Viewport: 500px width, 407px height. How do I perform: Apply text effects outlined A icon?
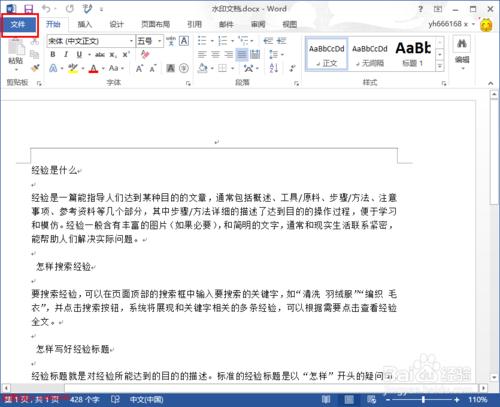click(53, 68)
